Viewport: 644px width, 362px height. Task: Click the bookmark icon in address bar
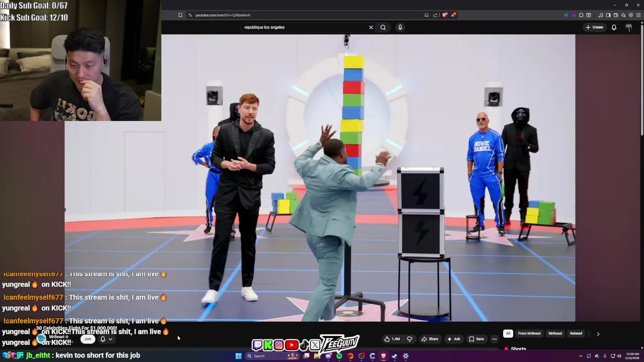coord(180,15)
